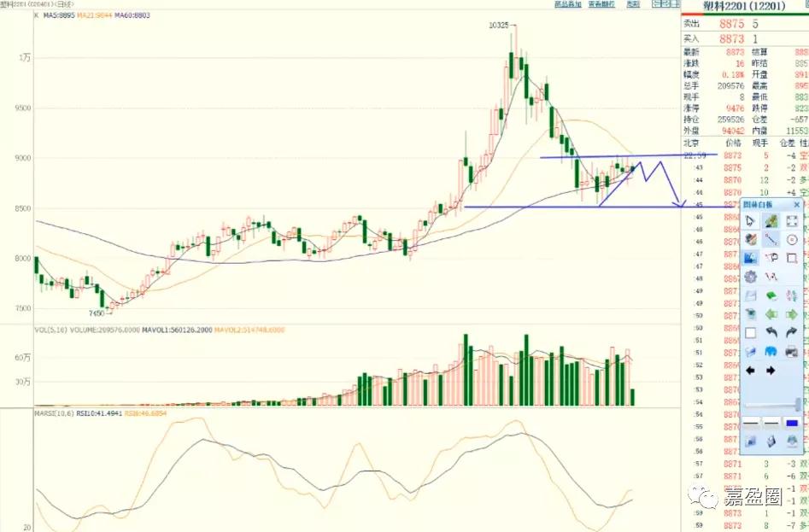Click the green right arrow icon
The image size is (809, 532).
tap(792, 314)
